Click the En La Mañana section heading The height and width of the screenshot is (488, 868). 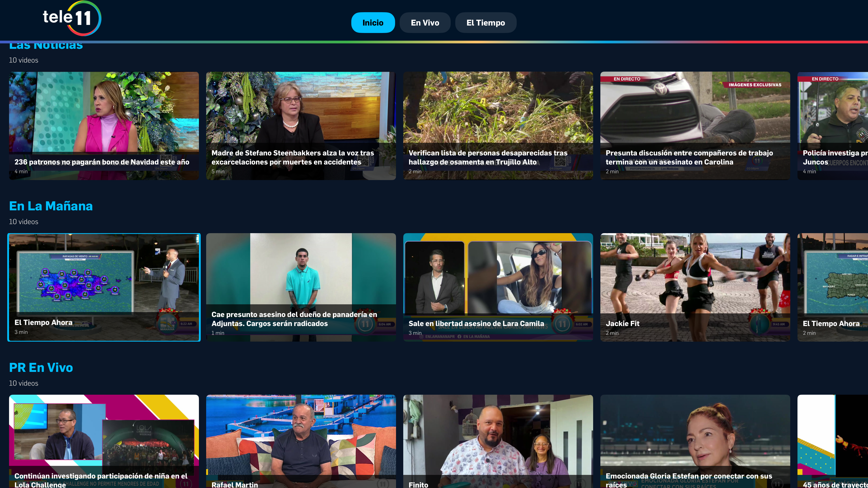coord(51,206)
